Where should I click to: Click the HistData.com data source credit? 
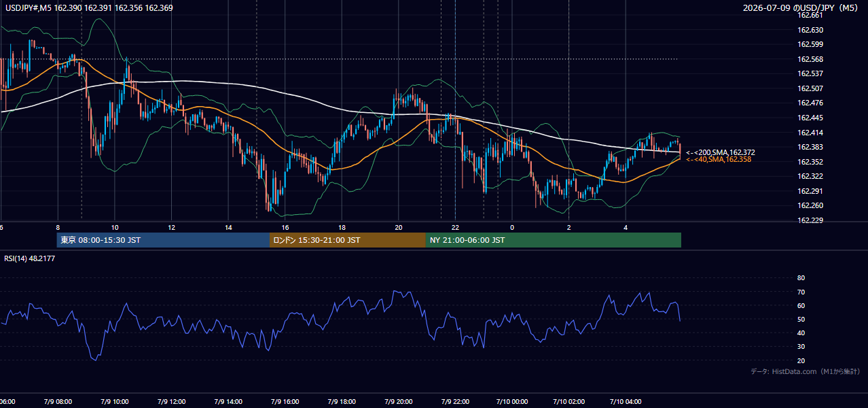point(806,372)
